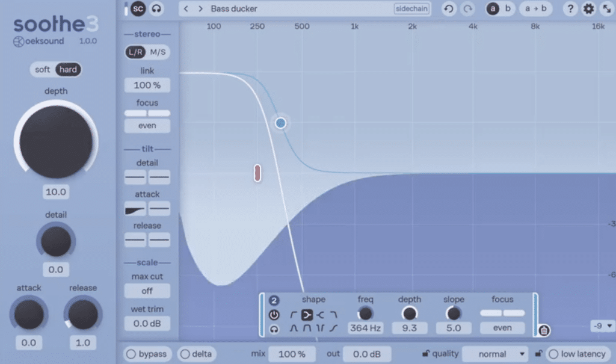Edit band freq 364 Hz field
The image size is (616, 364).
tap(365, 328)
